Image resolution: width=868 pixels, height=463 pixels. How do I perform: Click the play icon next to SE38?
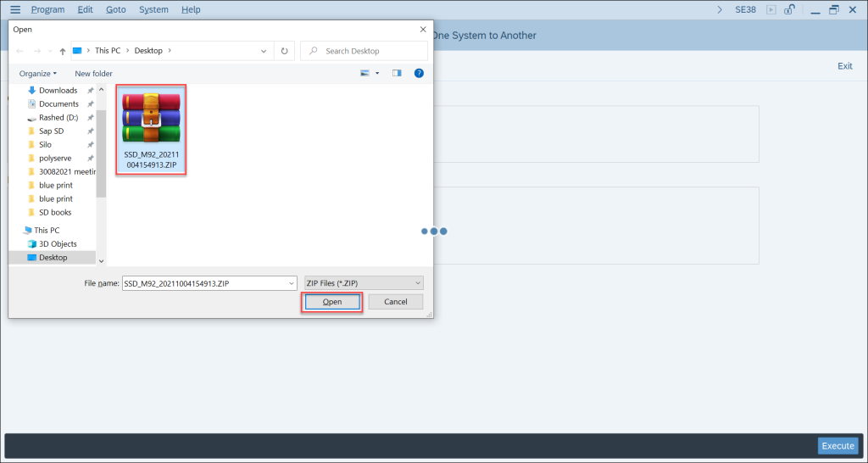tap(771, 9)
